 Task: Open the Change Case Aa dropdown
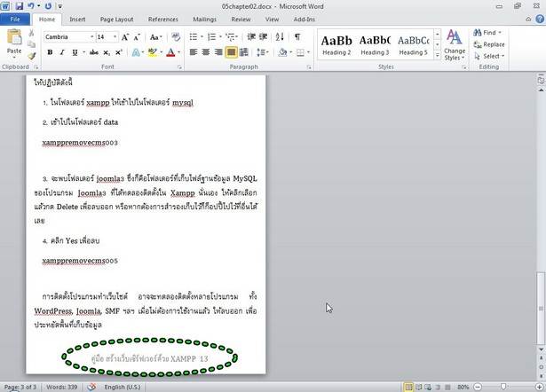[x=156, y=37]
